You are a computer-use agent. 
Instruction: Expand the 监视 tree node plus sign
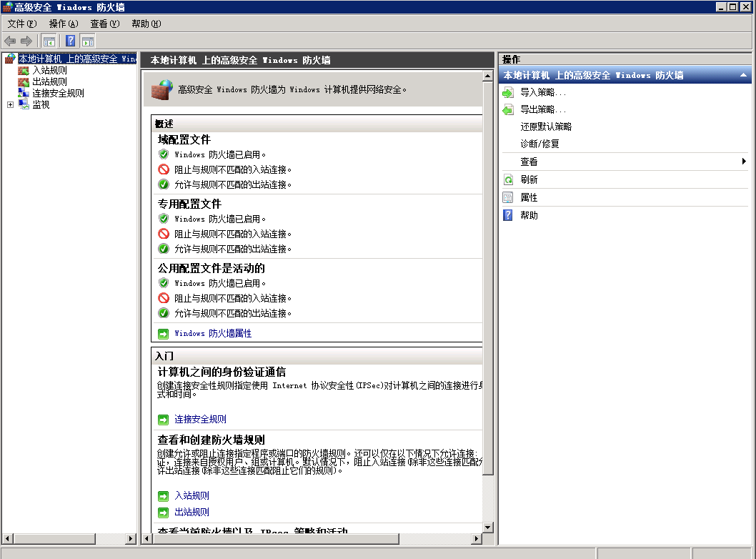10,104
